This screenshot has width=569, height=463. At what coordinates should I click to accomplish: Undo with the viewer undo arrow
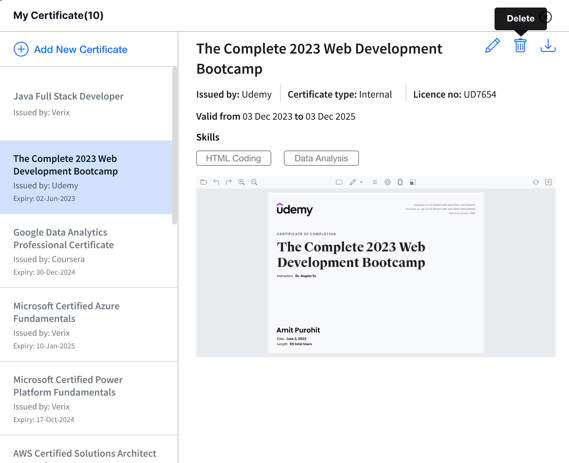point(216,182)
